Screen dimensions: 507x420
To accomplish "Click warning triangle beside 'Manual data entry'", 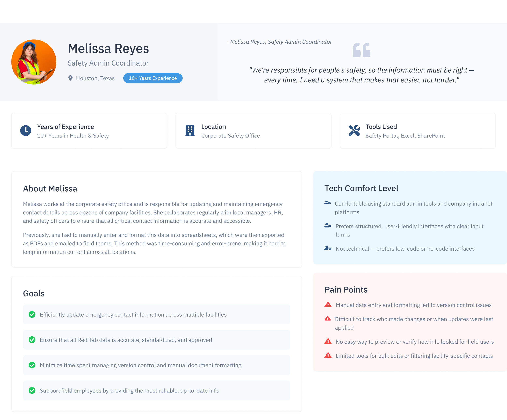I will point(328,305).
